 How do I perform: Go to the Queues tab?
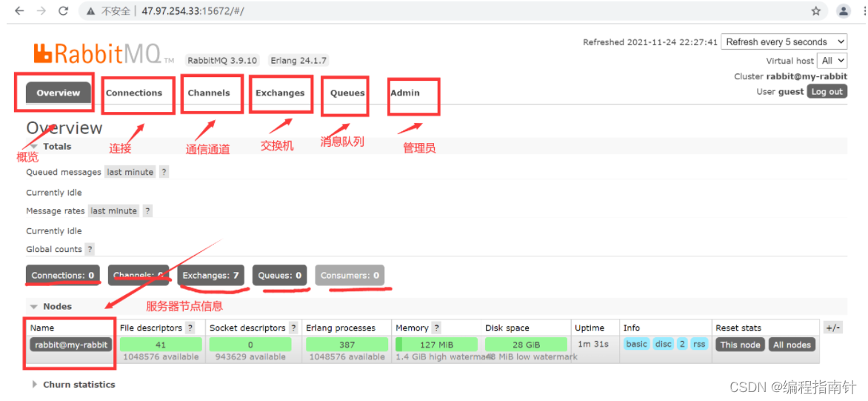point(347,93)
